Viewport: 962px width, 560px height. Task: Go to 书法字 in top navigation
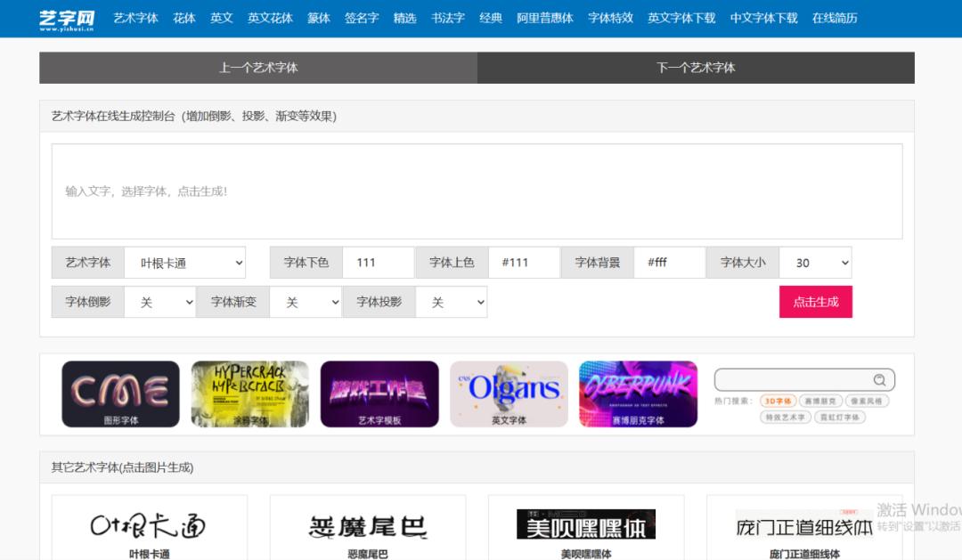coord(447,18)
